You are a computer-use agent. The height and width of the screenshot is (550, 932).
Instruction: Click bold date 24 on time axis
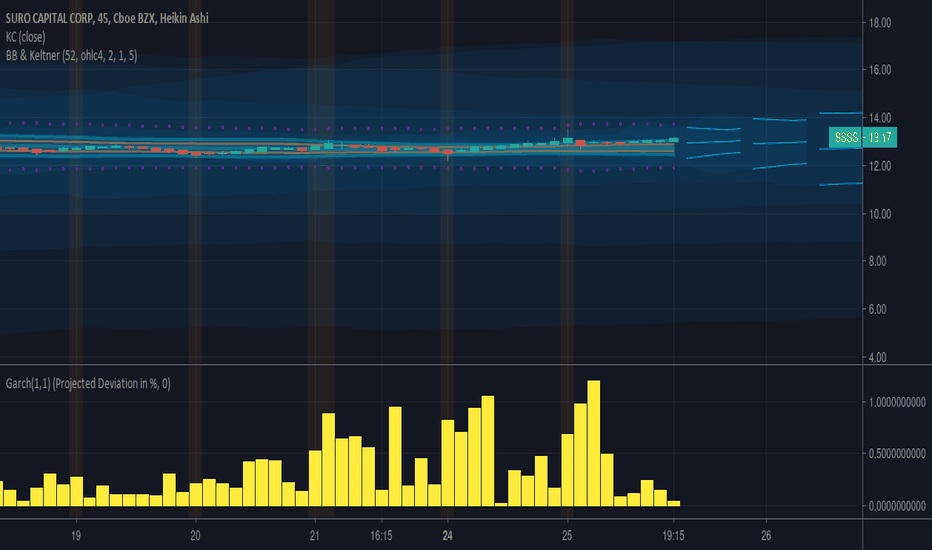(448, 536)
